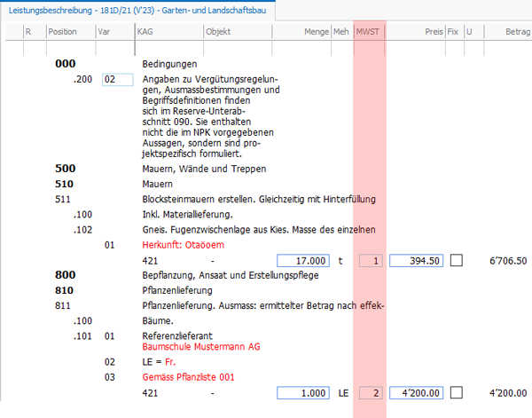
Task: Select position 511 Blocksteinmauern erstellen
Action: pos(215,200)
